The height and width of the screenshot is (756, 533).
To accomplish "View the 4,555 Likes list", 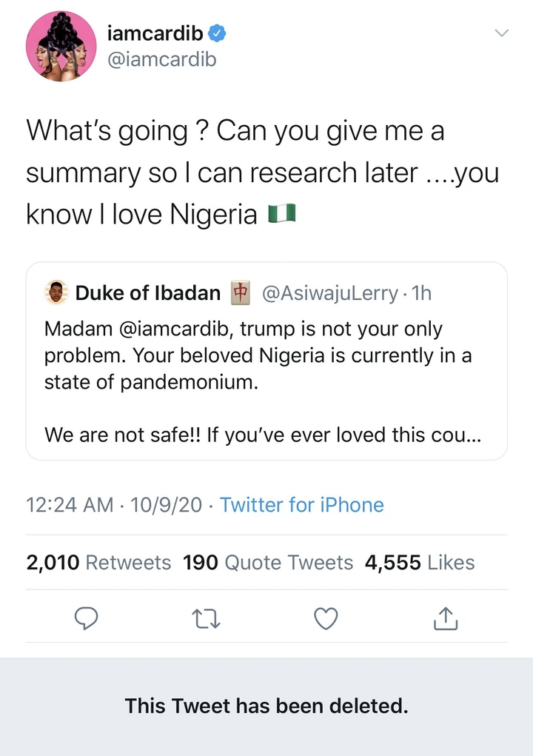I will [x=420, y=563].
